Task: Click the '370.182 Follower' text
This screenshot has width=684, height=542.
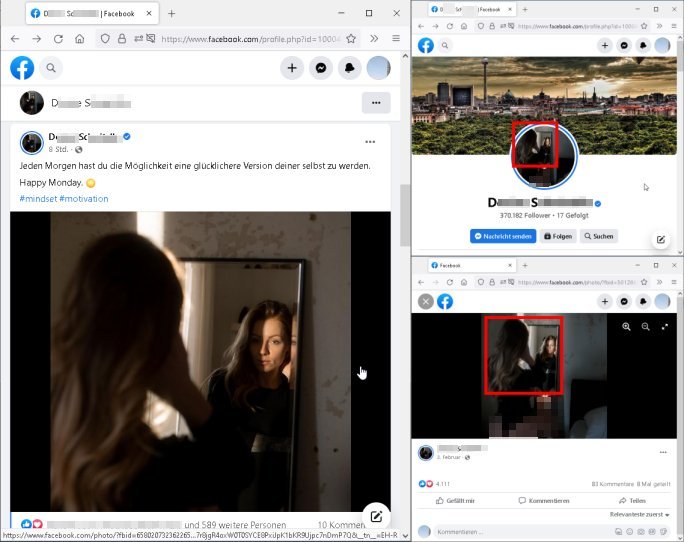Action: 525,215
